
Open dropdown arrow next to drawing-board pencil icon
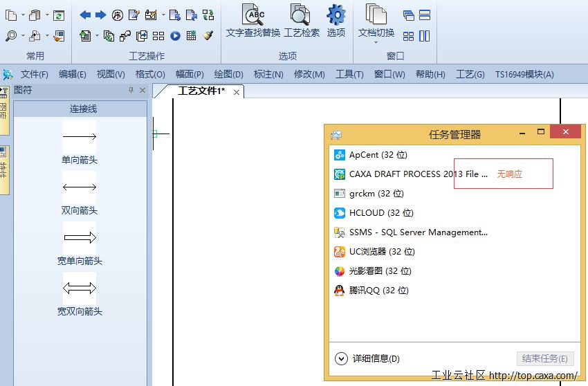tap(163, 15)
